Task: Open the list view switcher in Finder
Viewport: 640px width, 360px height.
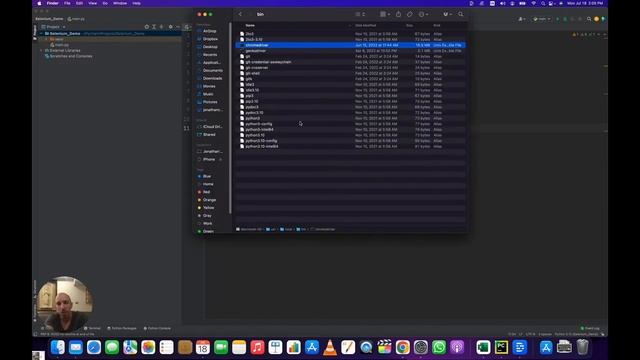Action: (x=360, y=14)
